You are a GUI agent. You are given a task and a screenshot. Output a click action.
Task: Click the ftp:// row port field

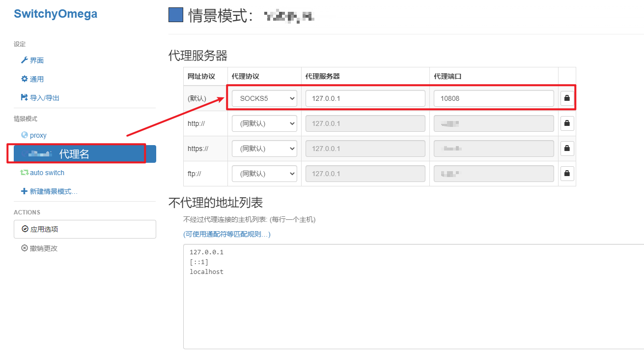[x=494, y=173]
